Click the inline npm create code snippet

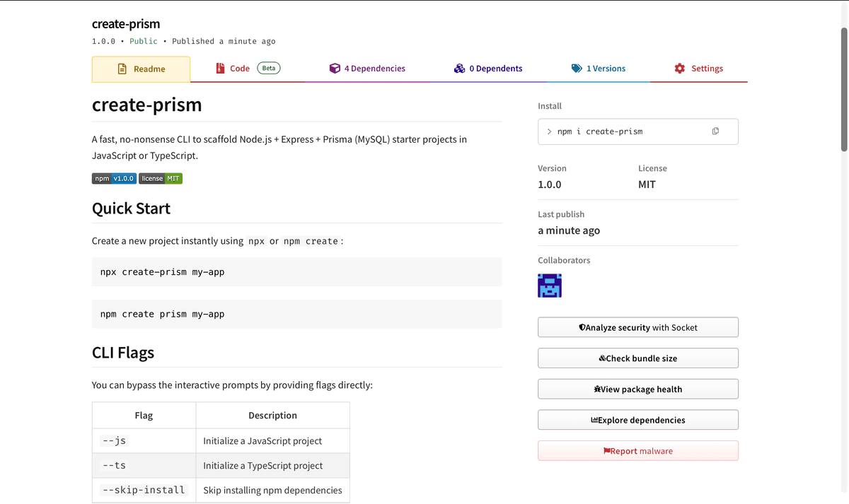pos(311,241)
